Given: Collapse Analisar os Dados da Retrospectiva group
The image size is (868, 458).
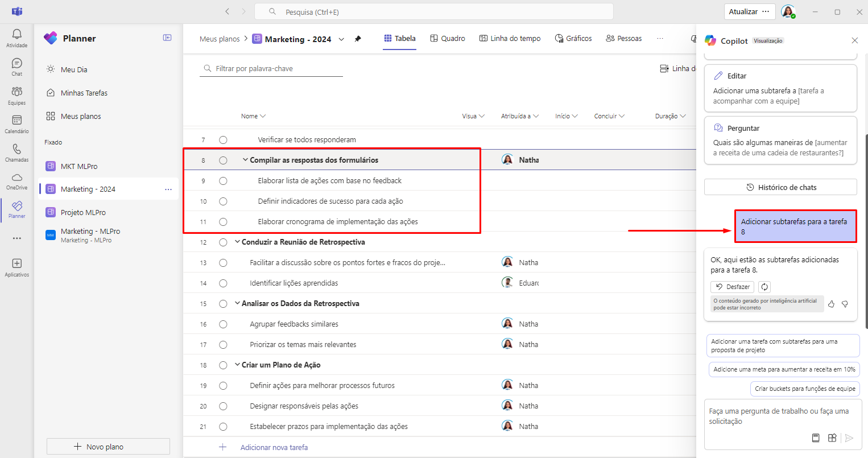Looking at the screenshot, I should (237, 303).
